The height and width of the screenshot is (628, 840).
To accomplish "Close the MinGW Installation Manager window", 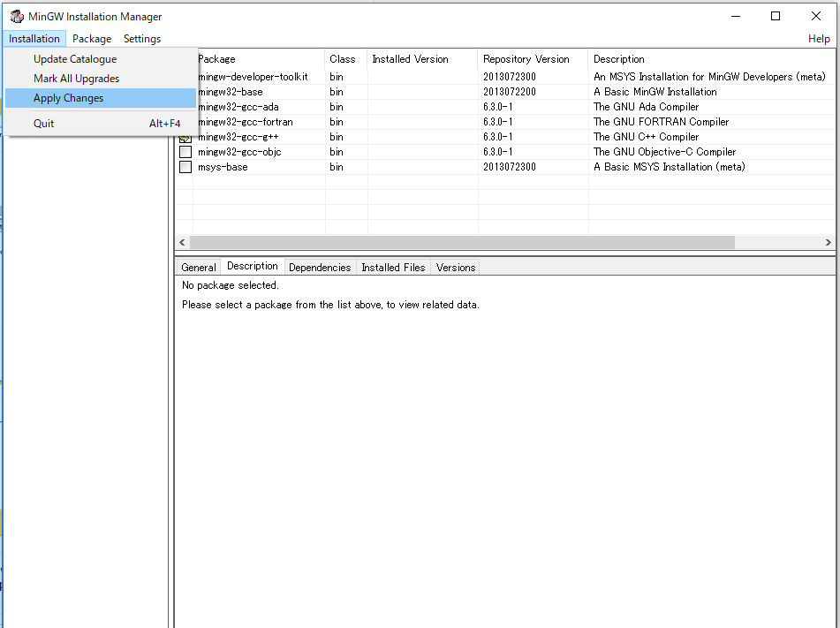I will point(816,16).
